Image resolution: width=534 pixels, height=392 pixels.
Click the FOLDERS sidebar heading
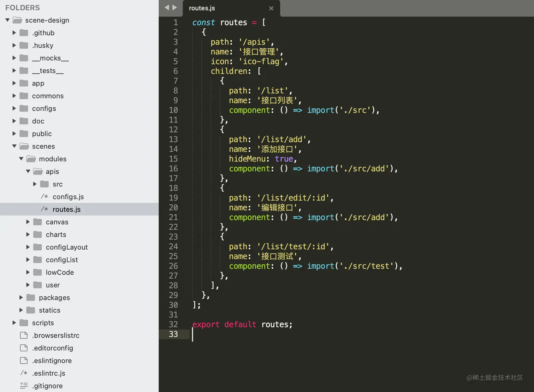(23, 8)
